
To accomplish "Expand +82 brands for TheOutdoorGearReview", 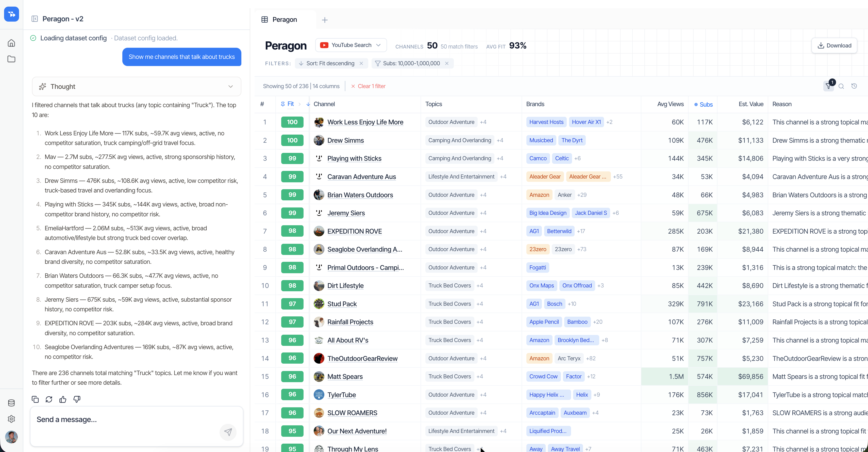I will point(591,358).
